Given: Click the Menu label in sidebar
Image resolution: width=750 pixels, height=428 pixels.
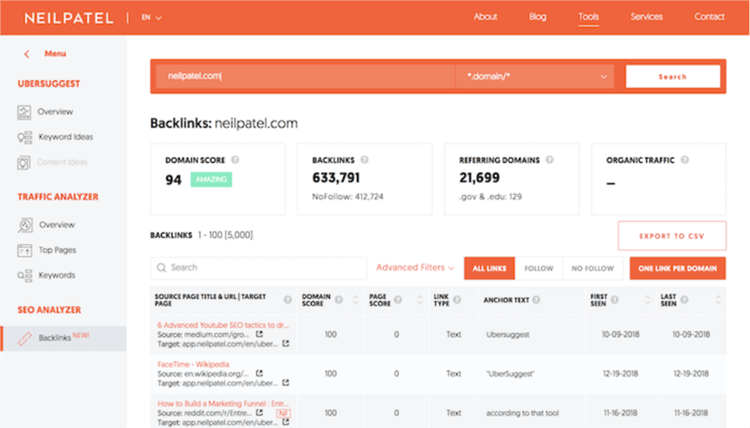Looking at the screenshot, I should click(55, 54).
